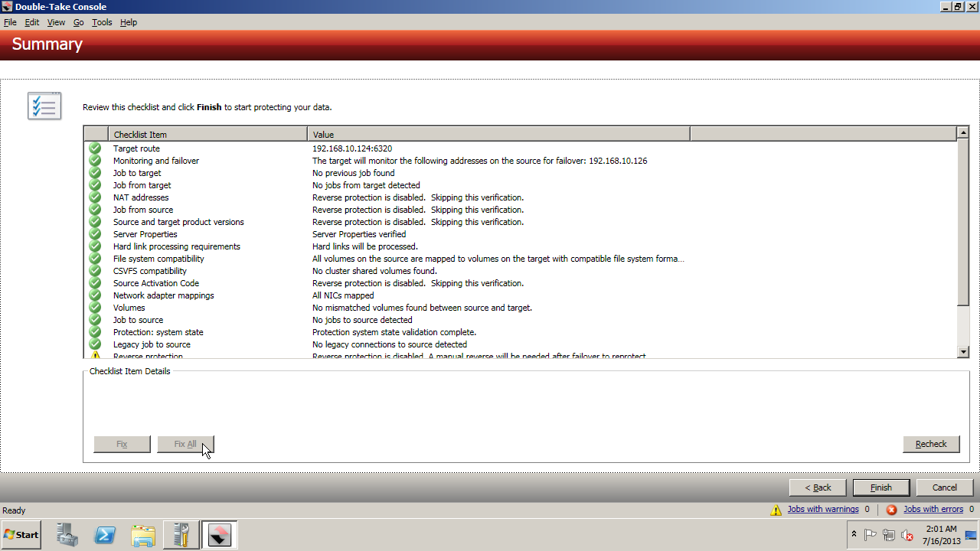Select 'No jobs to source detected' value
Viewport: 980px width, 551px height.
362,320
